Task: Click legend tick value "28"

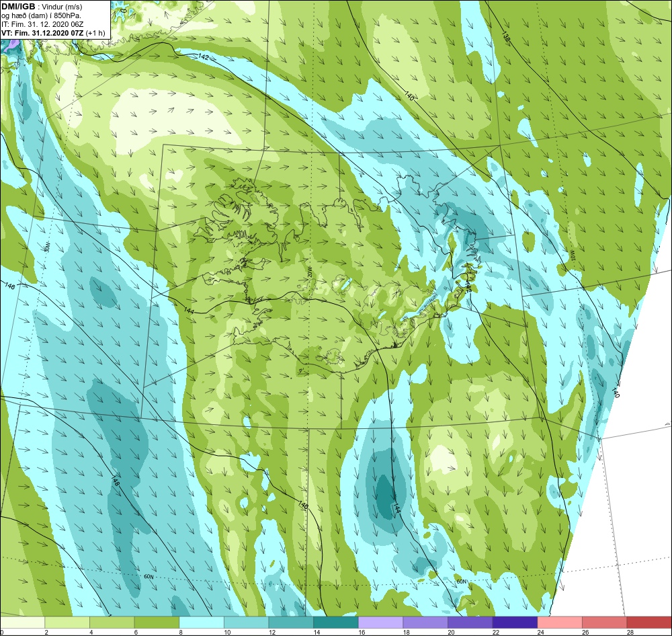Action: pyautogui.click(x=630, y=632)
